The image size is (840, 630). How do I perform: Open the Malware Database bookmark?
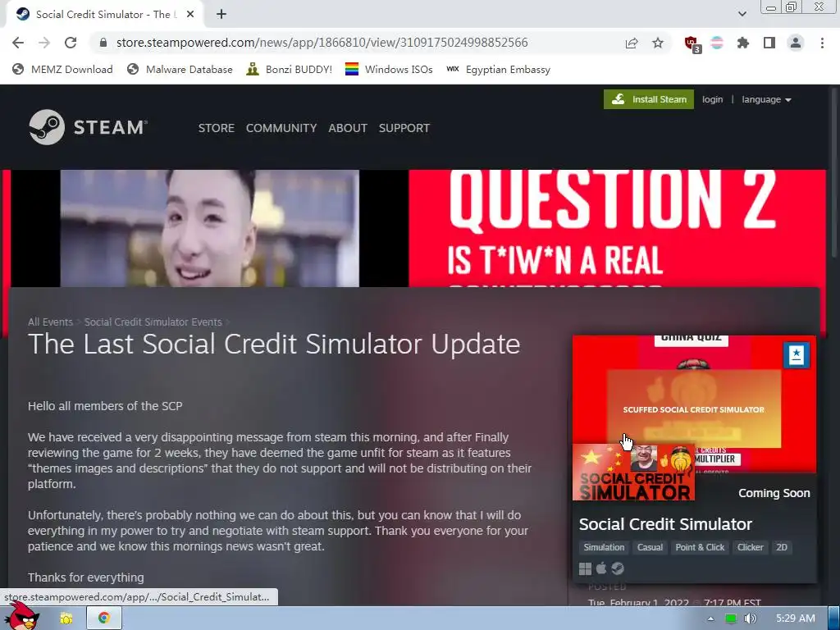(x=180, y=69)
